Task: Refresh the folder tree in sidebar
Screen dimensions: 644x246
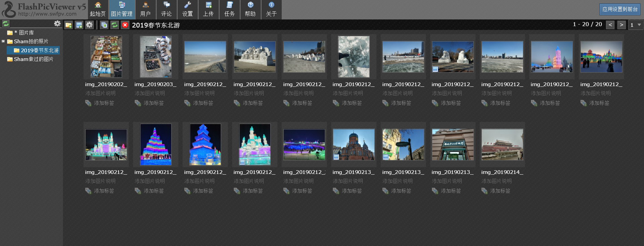Action: pos(6,24)
